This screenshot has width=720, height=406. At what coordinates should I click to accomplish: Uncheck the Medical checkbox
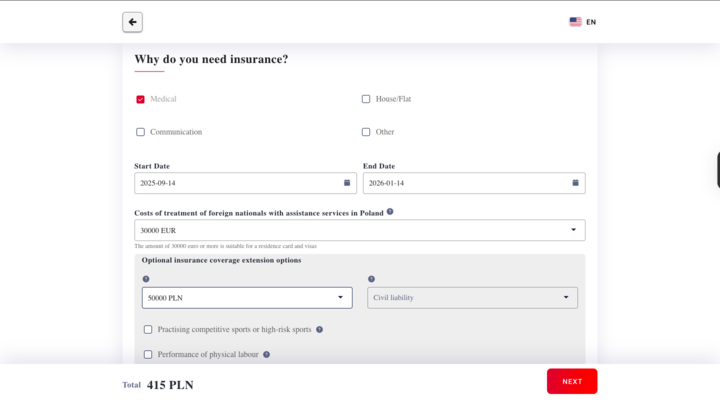tap(140, 100)
